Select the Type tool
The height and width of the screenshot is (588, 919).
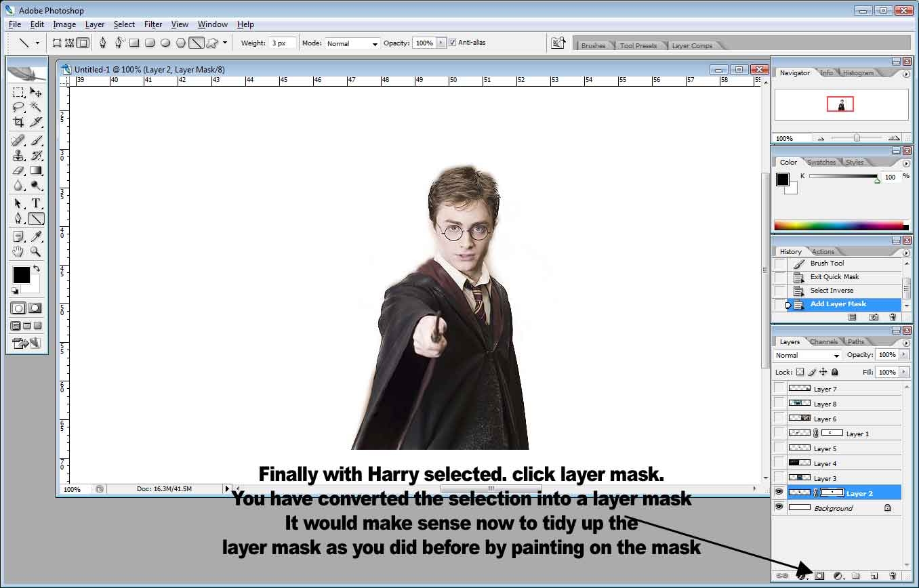click(x=36, y=203)
